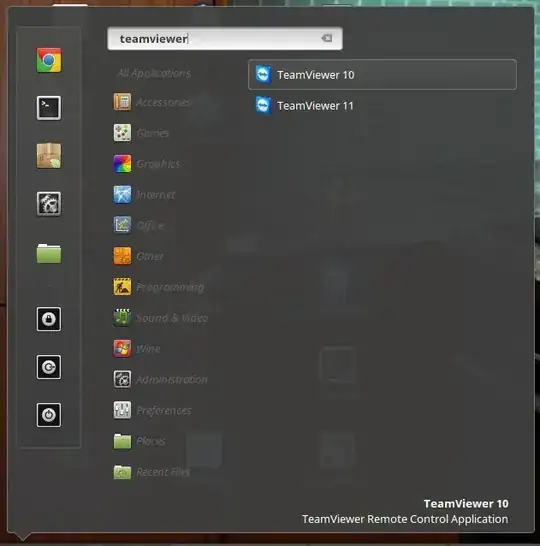The width and height of the screenshot is (540, 546).
Task: Click the Office chart icon
Action: [122, 225]
